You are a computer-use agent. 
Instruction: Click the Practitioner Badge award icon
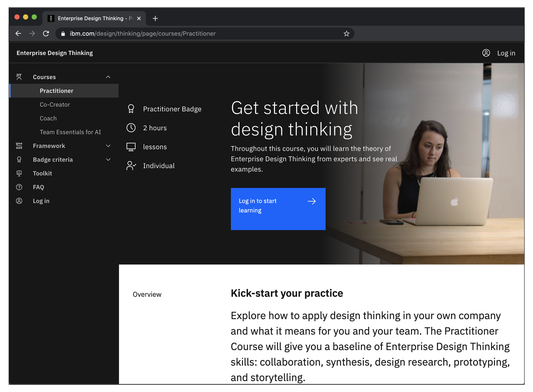131,109
